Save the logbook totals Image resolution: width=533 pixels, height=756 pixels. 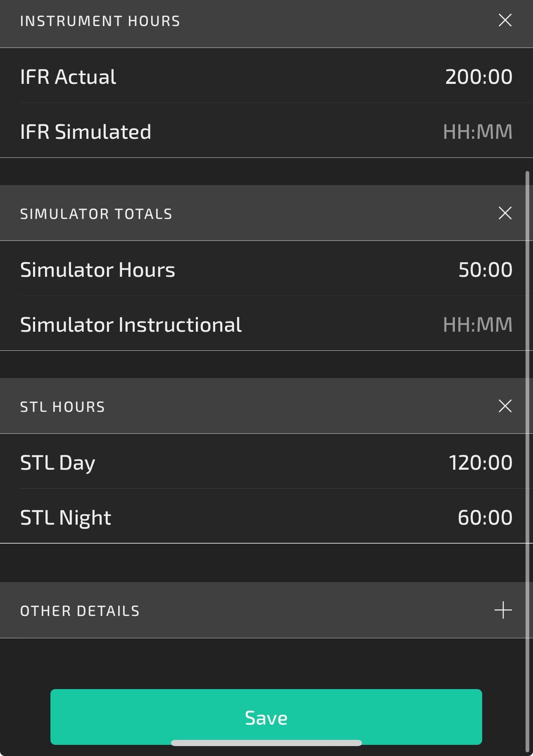tap(266, 717)
